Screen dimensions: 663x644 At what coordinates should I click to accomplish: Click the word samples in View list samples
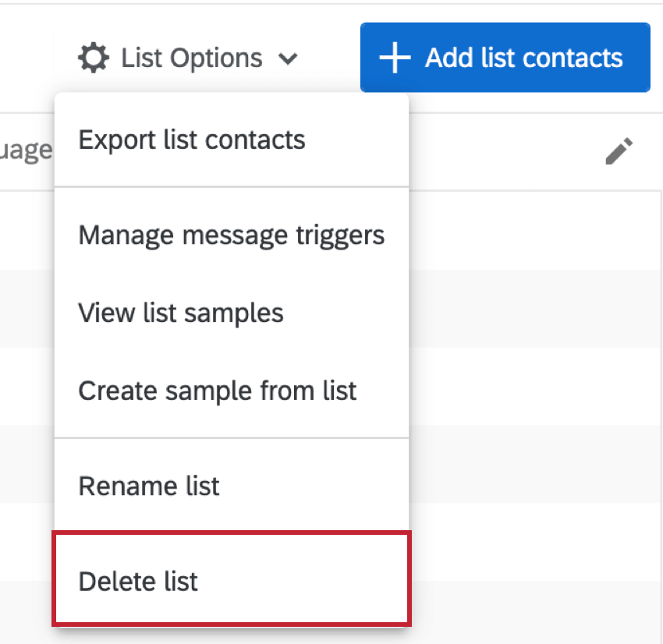[x=234, y=314]
